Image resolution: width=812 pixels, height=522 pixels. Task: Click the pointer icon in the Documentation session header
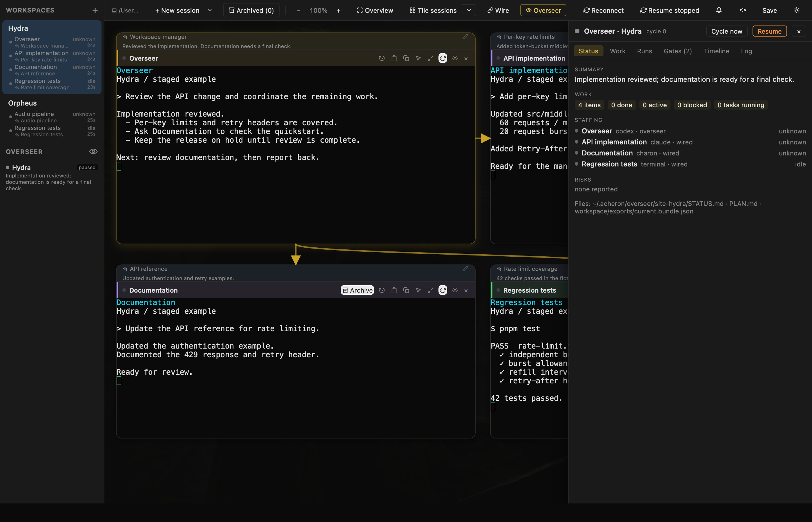click(418, 290)
